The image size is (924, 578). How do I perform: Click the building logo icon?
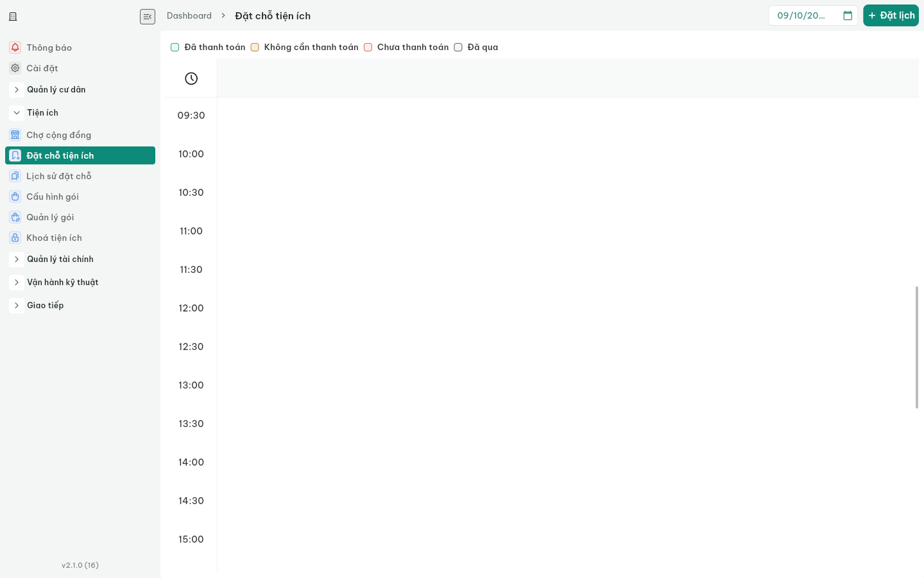13,16
